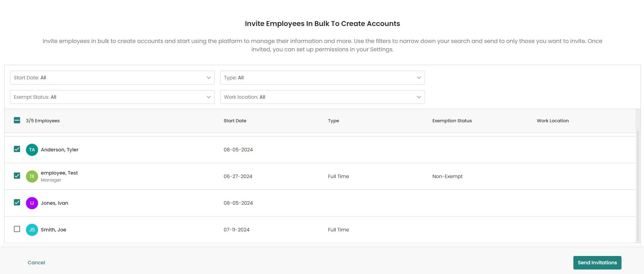Click the Work Location column header
The height and width of the screenshot is (274, 644).
coord(553,121)
